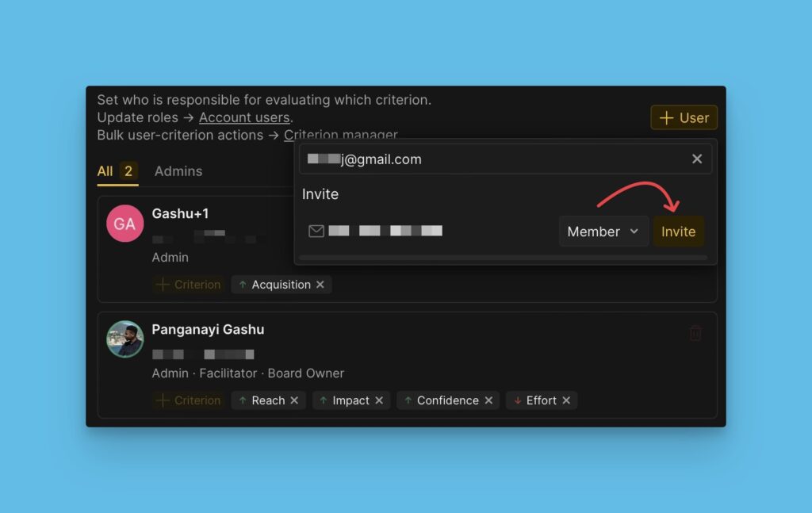This screenshot has height=513, width=812.
Task: Remove the Confidence criterion tag
Action: click(488, 400)
